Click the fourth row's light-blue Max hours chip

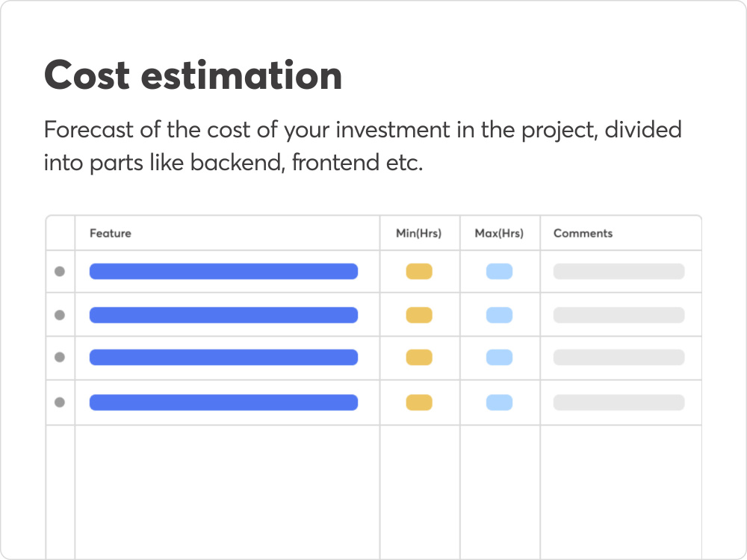click(499, 402)
